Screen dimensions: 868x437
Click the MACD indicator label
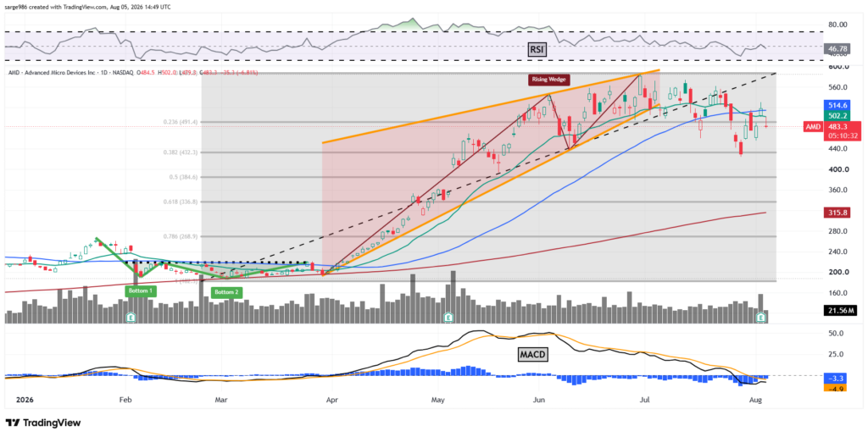(x=532, y=355)
